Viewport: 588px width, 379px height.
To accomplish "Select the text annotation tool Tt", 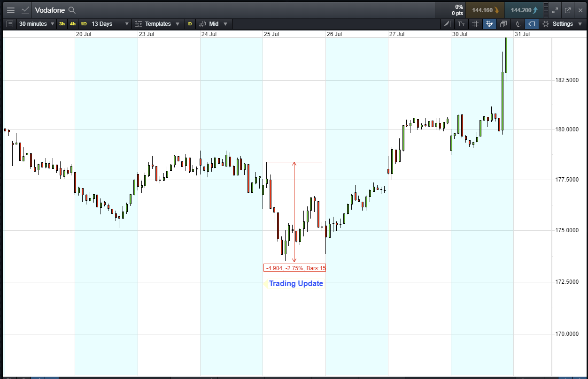I will (461, 24).
